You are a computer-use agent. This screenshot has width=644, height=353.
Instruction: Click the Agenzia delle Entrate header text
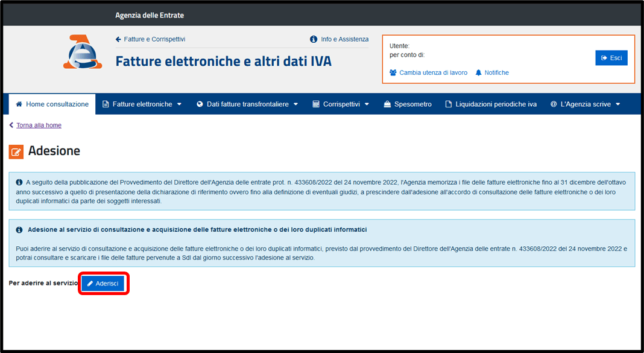point(150,15)
